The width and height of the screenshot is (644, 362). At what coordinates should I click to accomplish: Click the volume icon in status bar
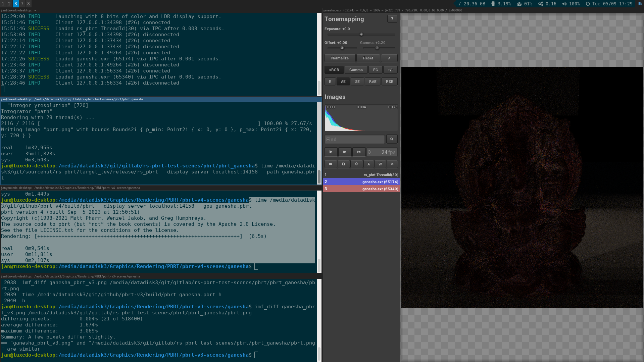564,4
